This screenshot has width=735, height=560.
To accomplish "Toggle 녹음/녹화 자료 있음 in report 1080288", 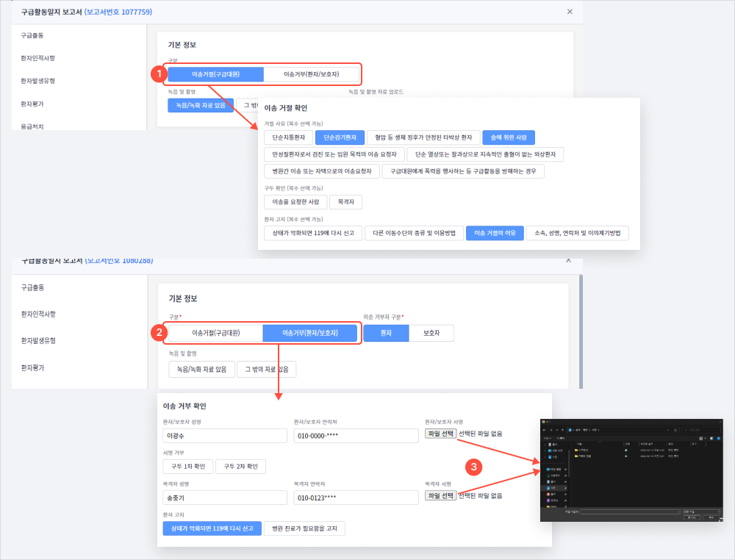I will (x=201, y=369).
